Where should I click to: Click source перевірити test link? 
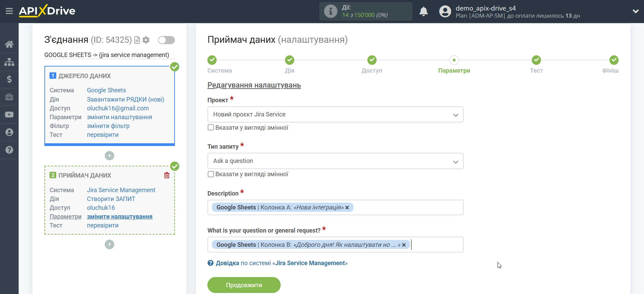[103, 135]
